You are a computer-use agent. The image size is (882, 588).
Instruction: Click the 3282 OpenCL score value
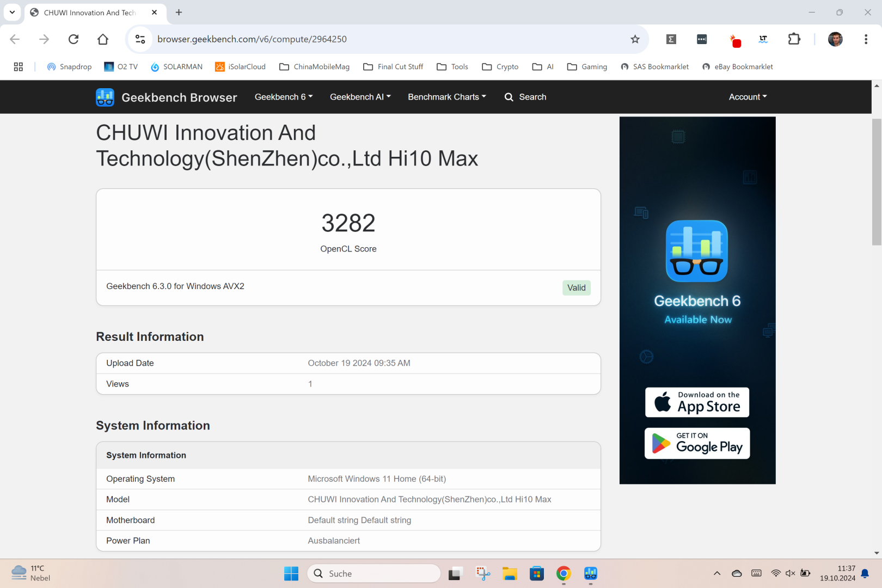tap(348, 223)
